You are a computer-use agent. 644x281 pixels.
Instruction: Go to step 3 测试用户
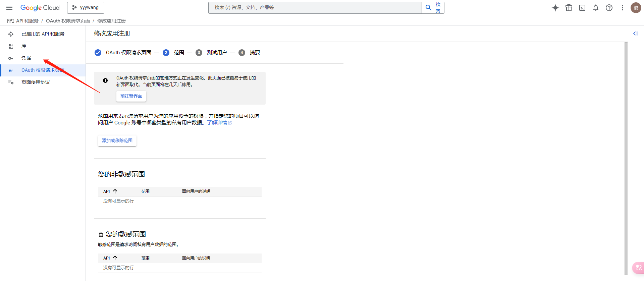tap(216, 53)
